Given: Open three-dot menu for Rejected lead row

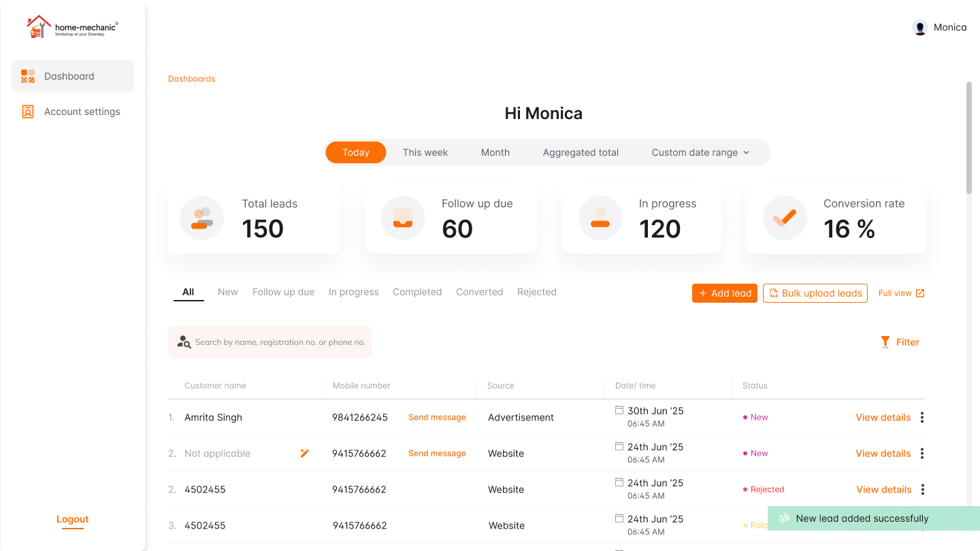Looking at the screenshot, I should 923,489.
